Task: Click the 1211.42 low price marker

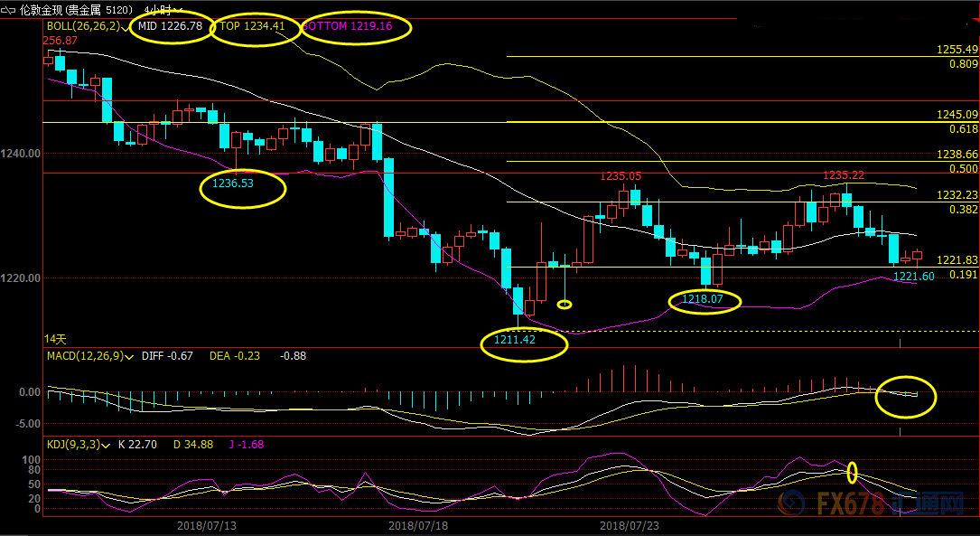Action: coord(515,341)
